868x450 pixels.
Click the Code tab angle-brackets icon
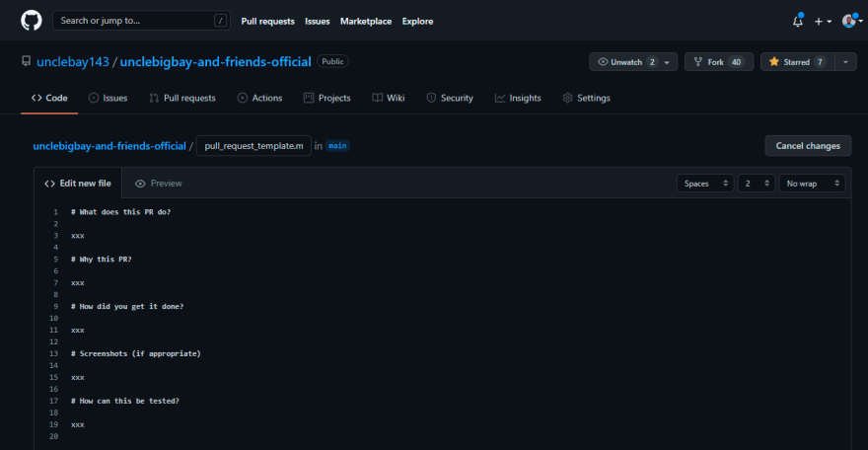36,98
